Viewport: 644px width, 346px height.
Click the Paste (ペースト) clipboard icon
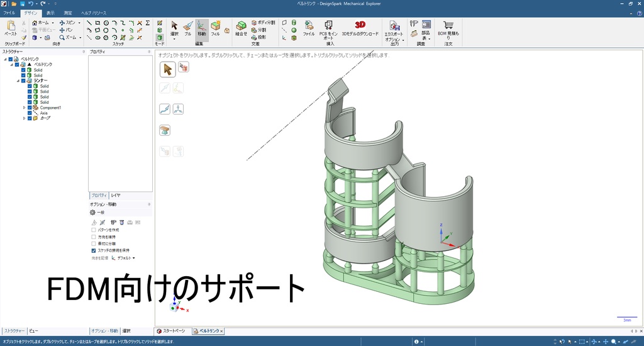point(11,26)
